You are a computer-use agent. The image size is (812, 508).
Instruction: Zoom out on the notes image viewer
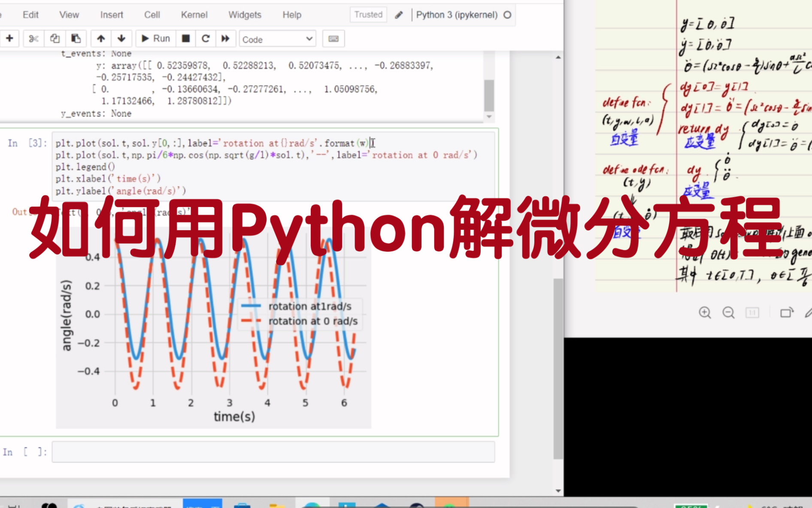[x=728, y=313]
